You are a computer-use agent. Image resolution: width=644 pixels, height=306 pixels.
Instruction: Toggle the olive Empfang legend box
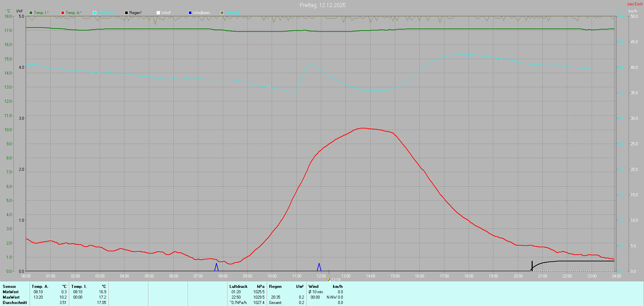[x=222, y=13]
